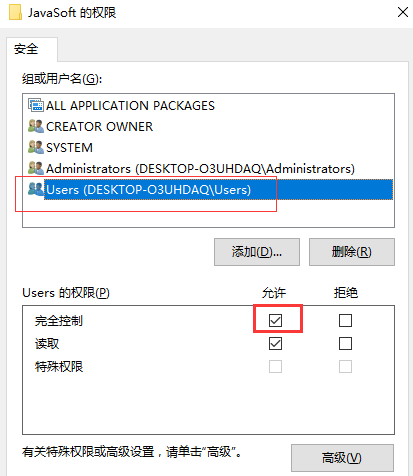Click the 特殊权限 permission label

(x=59, y=367)
